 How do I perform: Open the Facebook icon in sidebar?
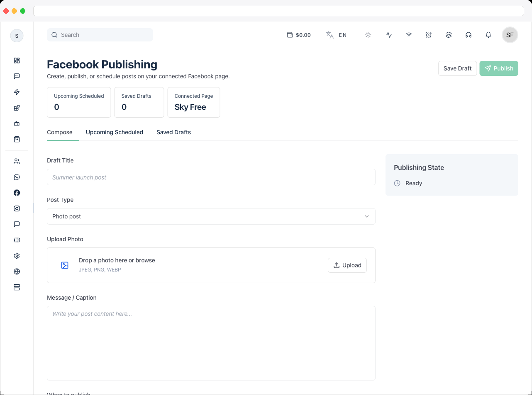(x=17, y=193)
